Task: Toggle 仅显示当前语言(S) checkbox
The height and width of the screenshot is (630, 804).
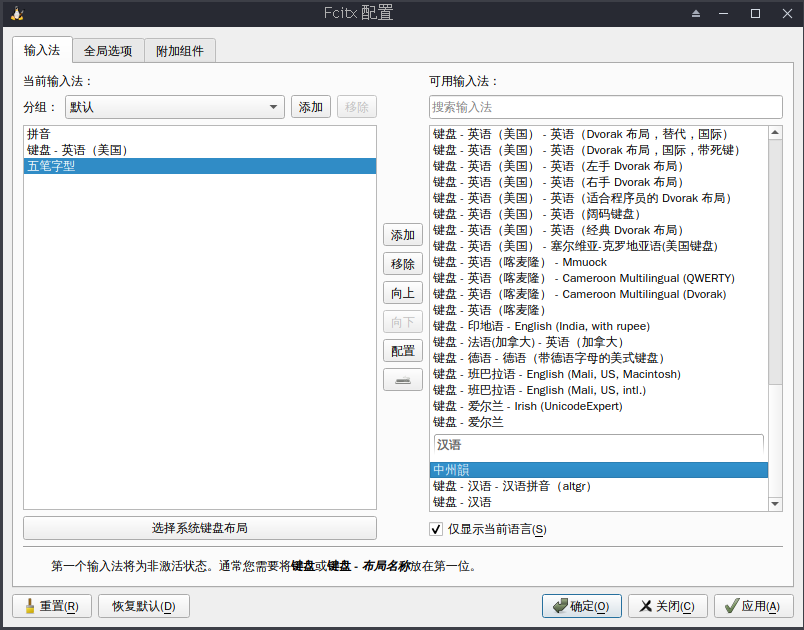Action: click(x=436, y=529)
